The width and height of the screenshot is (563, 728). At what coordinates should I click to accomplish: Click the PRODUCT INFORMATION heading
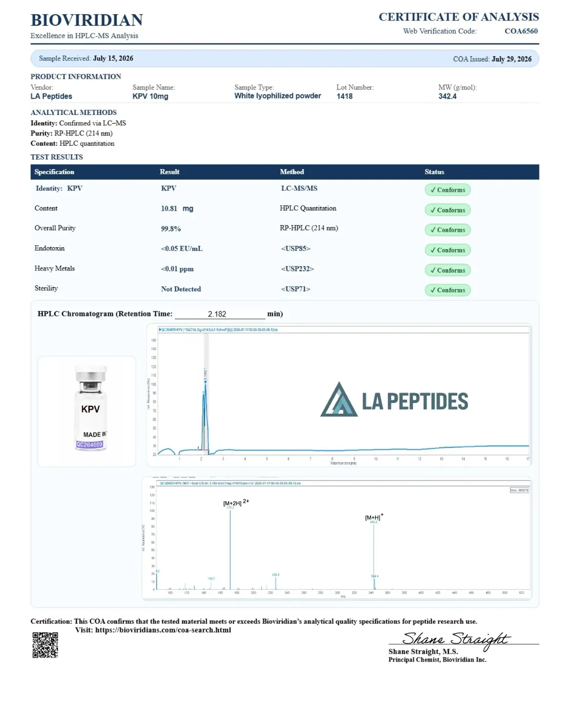point(76,76)
